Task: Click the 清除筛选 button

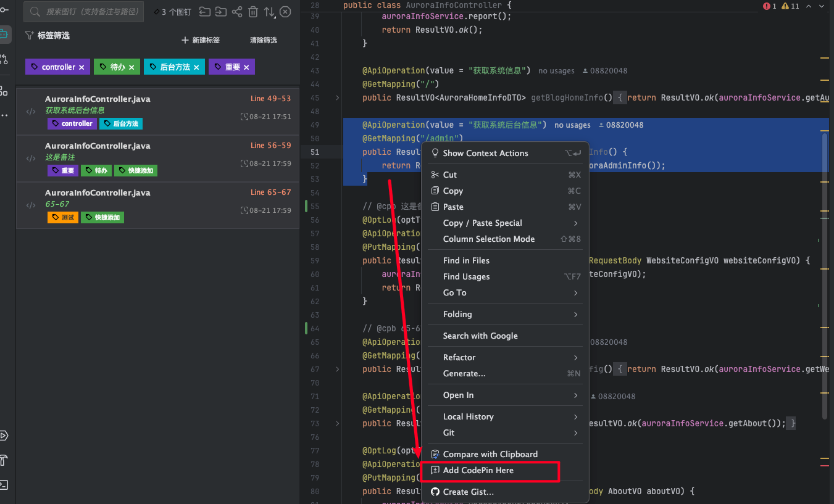Action: tap(264, 40)
